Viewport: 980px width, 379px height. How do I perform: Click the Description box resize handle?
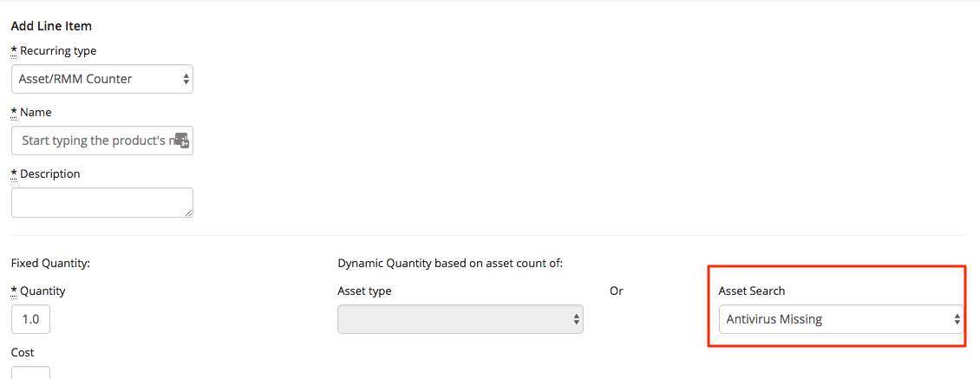click(188, 212)
